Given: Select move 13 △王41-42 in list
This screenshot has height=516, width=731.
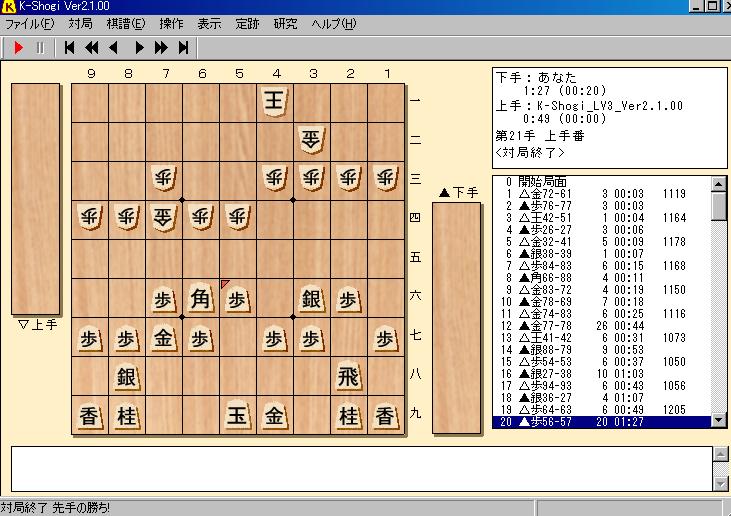Looking at the screenshot, I should [x=602, y=337].
